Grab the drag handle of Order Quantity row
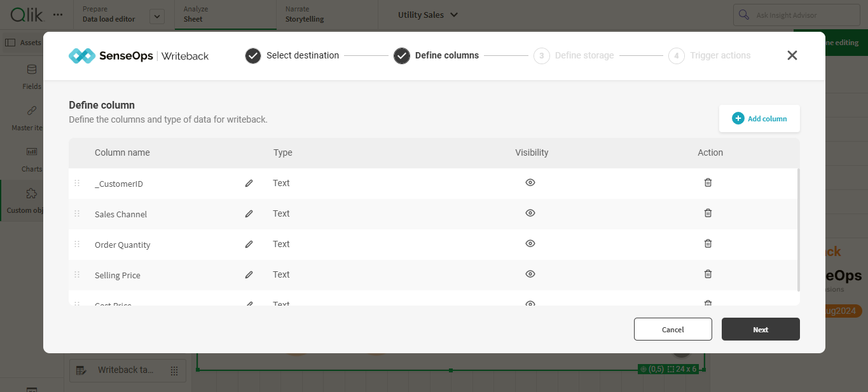This screenshot has width=868, height=392. pos(77,244)
